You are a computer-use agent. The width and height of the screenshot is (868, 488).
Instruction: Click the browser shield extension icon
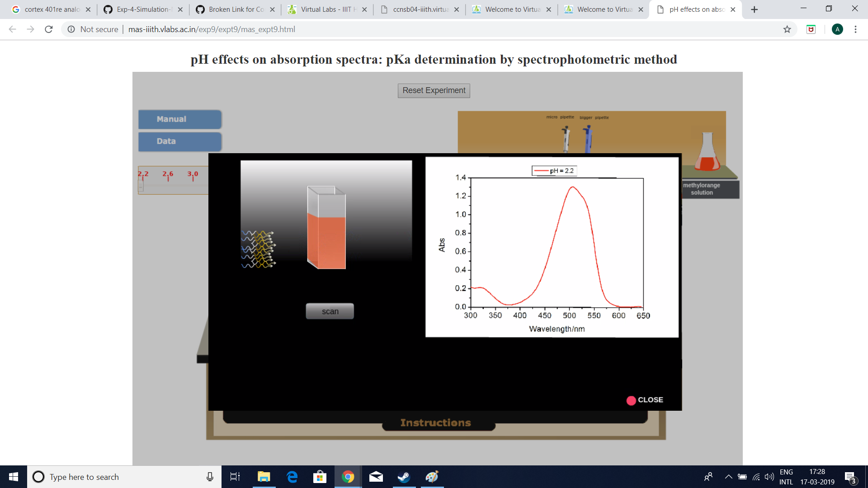[x=811, y=29]
